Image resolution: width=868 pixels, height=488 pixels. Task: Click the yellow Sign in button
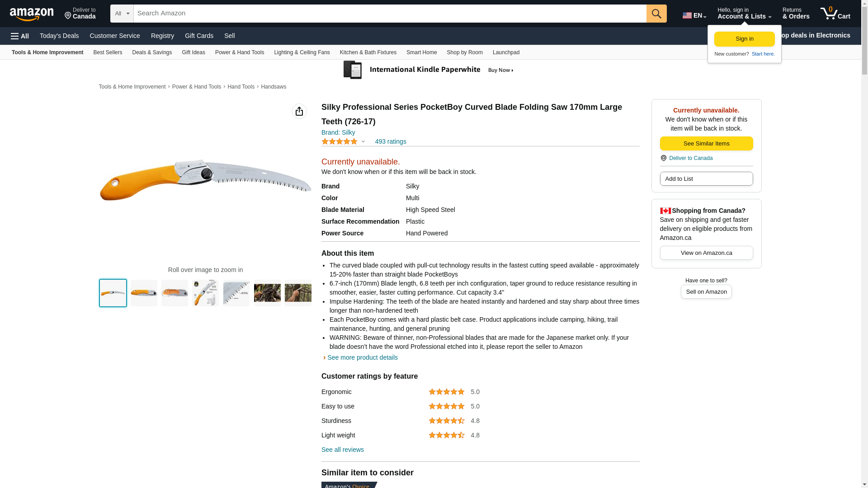(x=744, y=39)
